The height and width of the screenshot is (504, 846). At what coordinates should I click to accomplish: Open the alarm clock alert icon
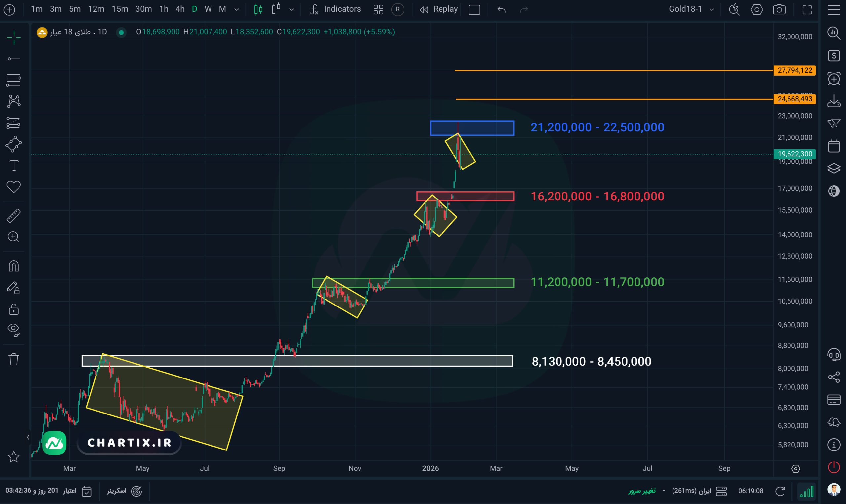pyautogui.click(x=834, y=79)
